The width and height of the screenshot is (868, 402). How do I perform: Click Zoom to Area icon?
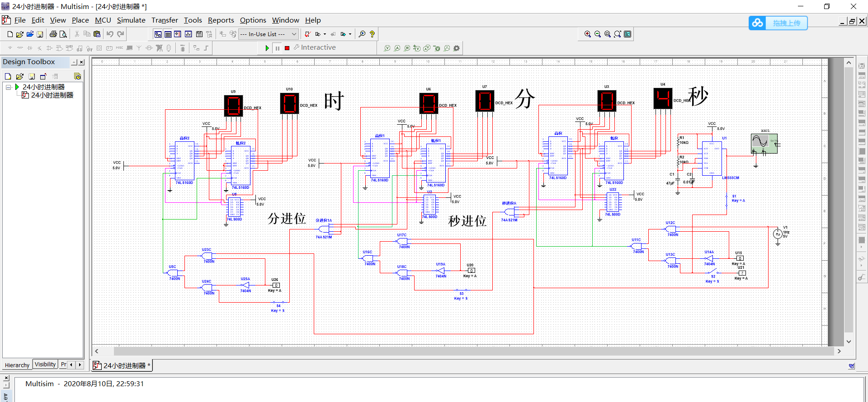coord(608,34)
